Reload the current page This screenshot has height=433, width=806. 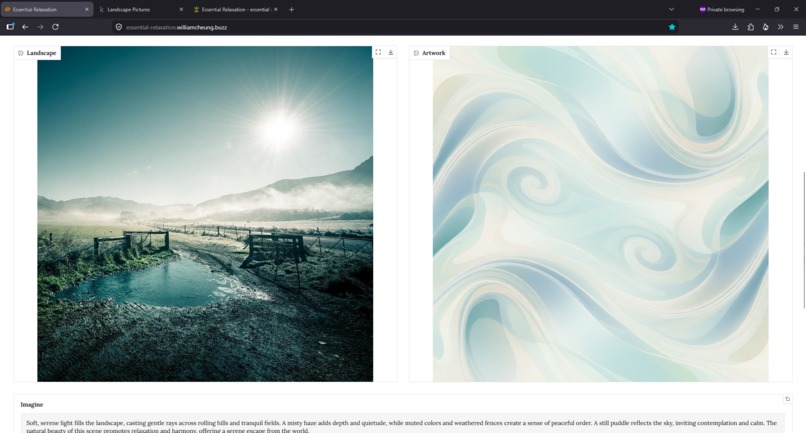pyautogui.click(x=55, y=27)
